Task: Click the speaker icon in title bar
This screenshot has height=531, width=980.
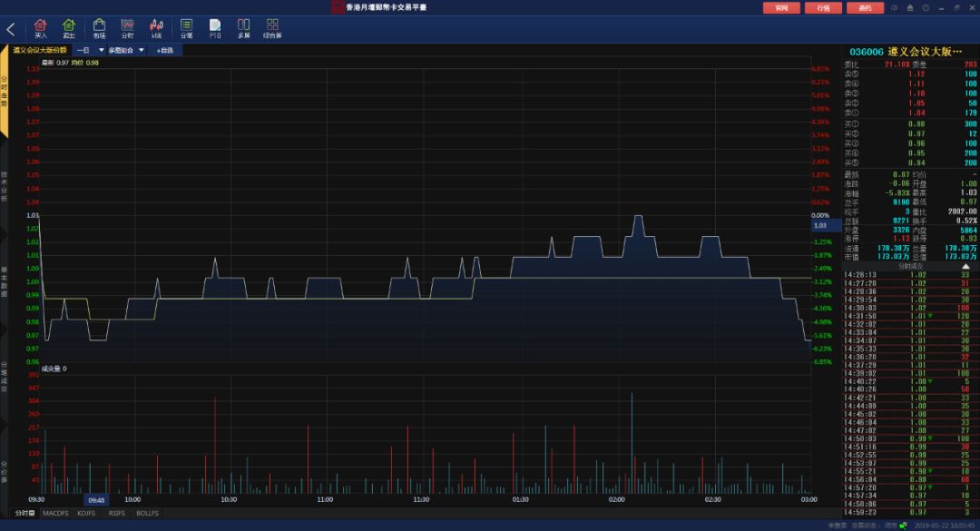Action: tap(895, 7)
